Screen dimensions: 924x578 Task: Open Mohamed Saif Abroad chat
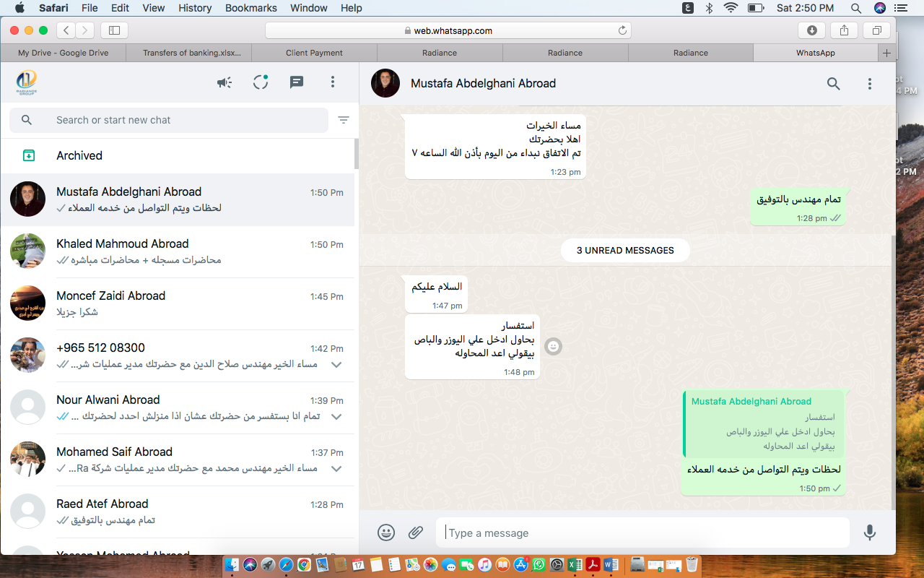point(177,460)
